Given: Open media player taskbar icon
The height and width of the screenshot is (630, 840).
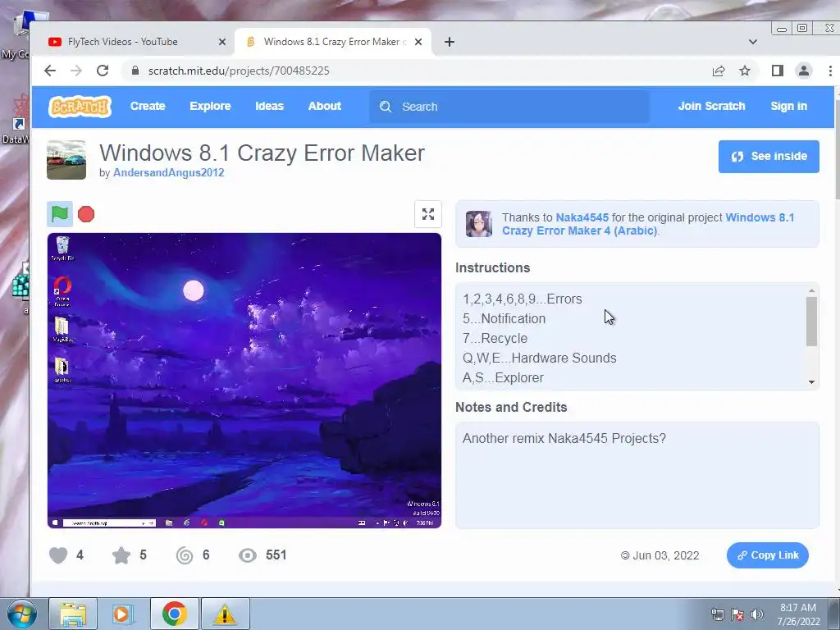Looking at the screenshot, I should point(123,614).
